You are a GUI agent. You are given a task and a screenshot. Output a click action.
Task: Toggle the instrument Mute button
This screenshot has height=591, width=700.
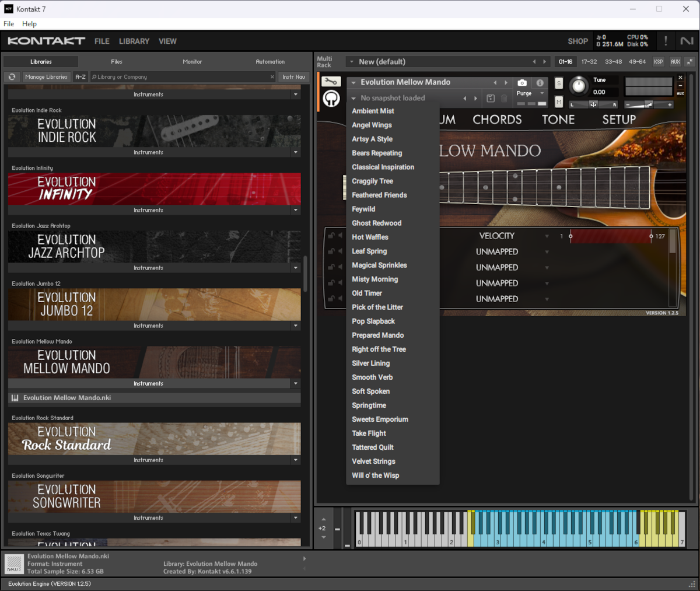559,102
